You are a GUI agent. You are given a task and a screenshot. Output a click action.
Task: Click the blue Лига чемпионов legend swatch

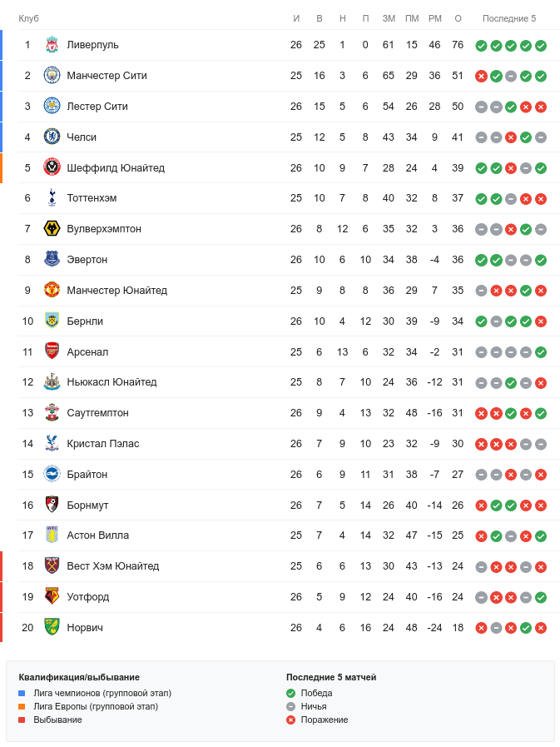22,694
